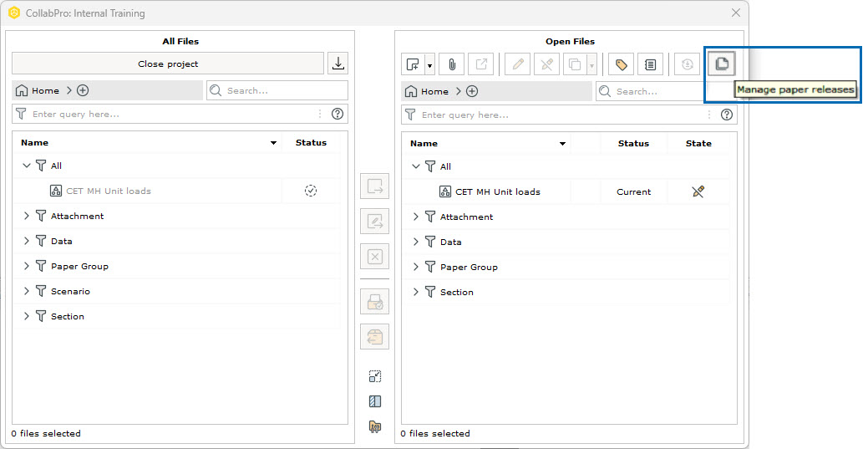Open dropdown arrow beside copy icon
Viewport: 868px width, 449px height.
(591, 65)
